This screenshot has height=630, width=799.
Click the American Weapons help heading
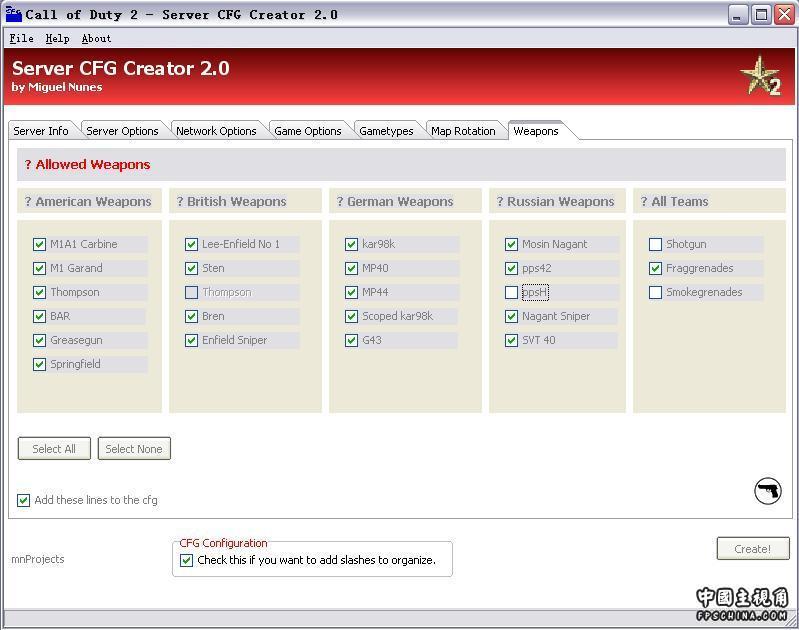coord(88,201)
